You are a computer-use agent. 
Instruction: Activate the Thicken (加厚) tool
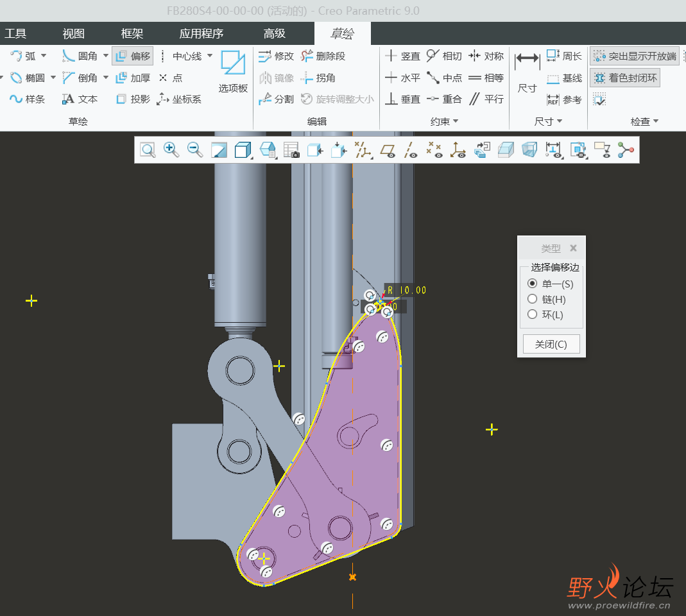click(x=133, y=78)
